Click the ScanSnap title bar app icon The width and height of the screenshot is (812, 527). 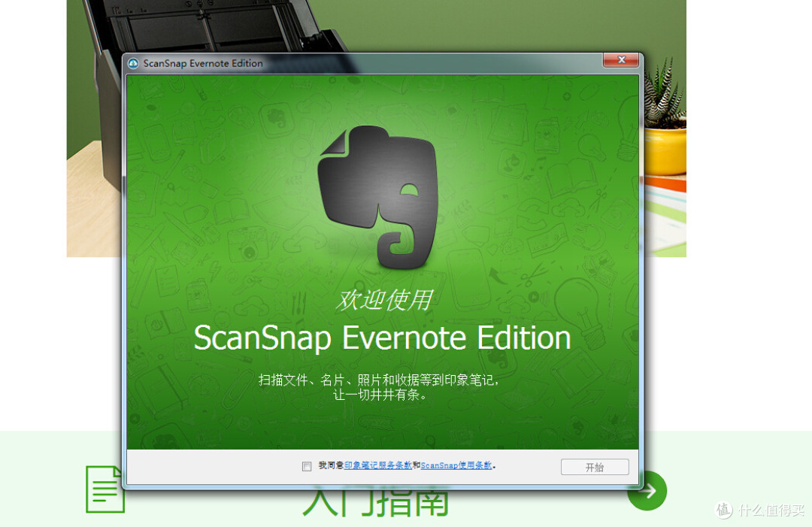point(133,63)
